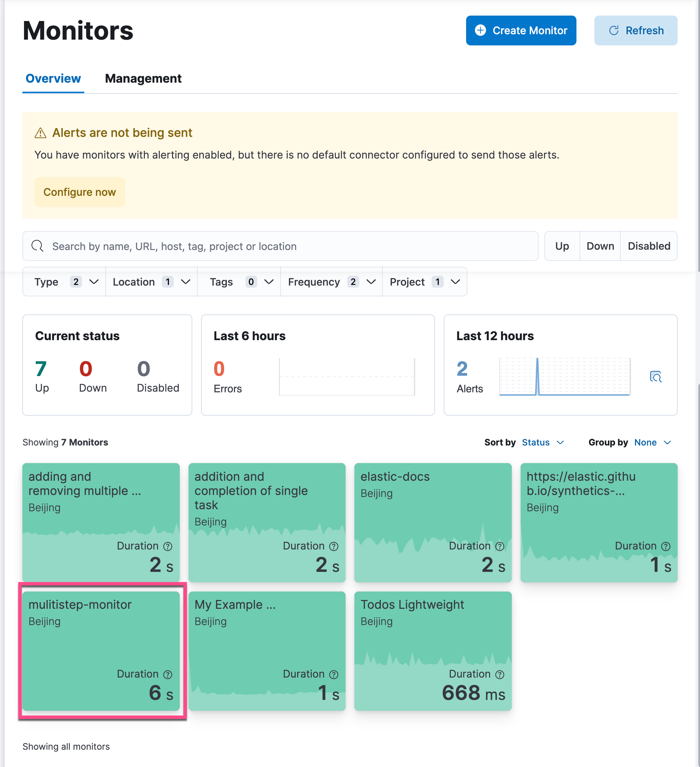Click Duration help icon on Todos Lightweight card

[x=500, y=675]
